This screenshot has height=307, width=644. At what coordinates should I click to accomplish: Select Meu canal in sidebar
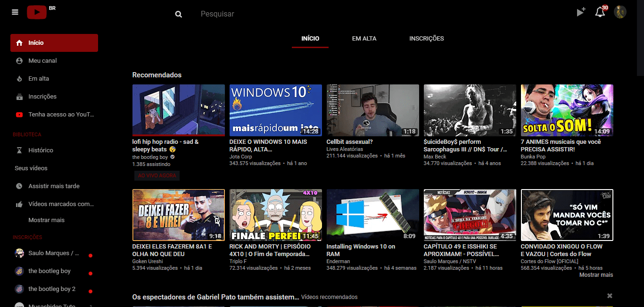click(54, 61)
